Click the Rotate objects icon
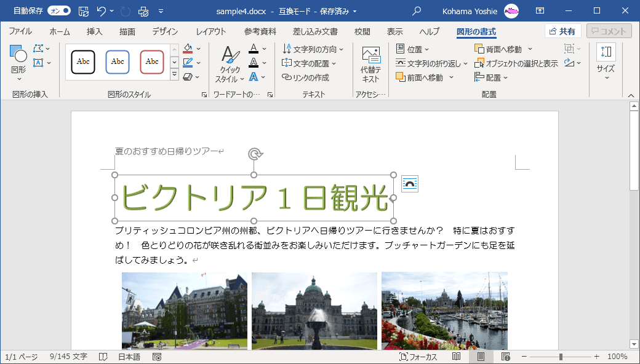Viewport: 640px width, 364px height. (x=569, y=63)
